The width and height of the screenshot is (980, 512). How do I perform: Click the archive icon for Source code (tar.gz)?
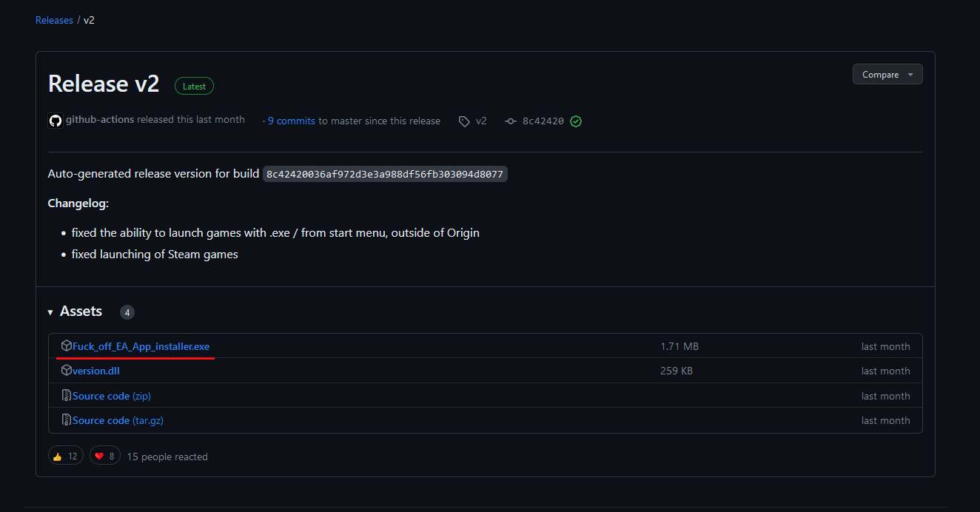coord(66,420)
